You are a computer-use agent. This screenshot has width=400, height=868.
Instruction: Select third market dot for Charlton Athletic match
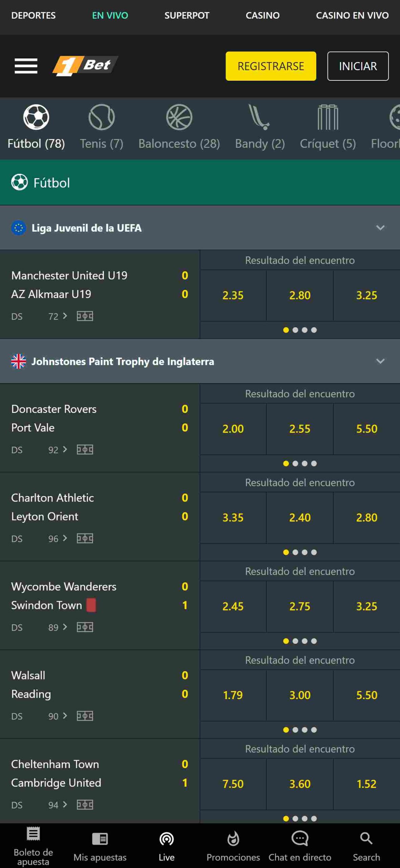point(304,552)
